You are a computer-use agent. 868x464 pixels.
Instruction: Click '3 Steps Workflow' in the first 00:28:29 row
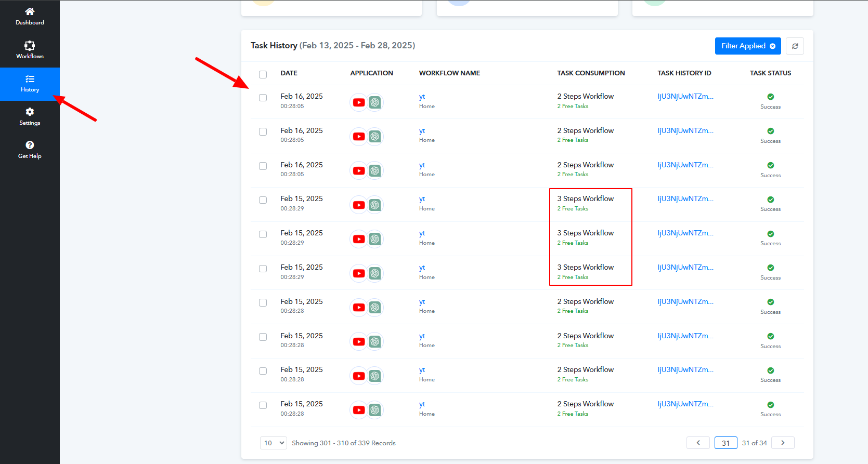click(586, 198)
